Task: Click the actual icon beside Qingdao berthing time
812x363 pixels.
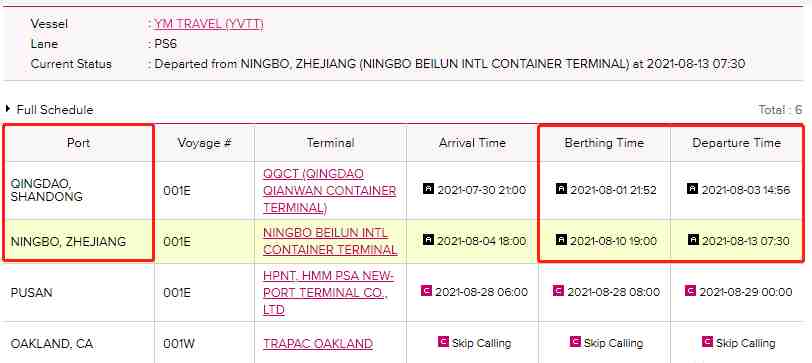Action: (561, 188)
